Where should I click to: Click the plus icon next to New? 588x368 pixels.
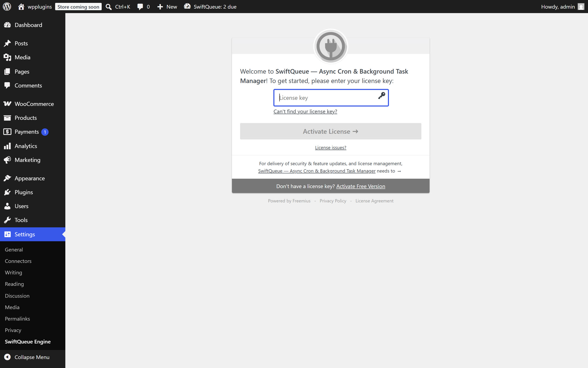[160, 7]
